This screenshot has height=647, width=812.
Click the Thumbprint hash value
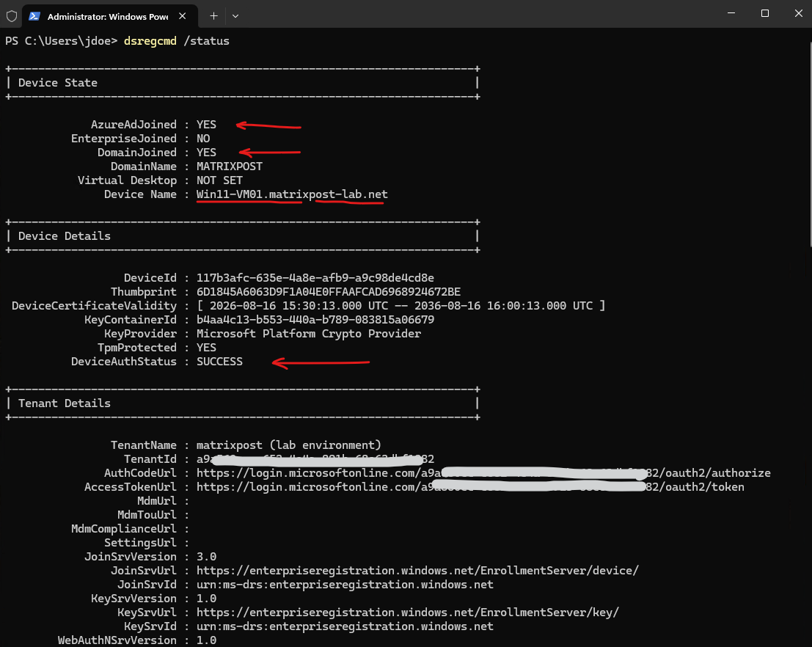[329, 292]
